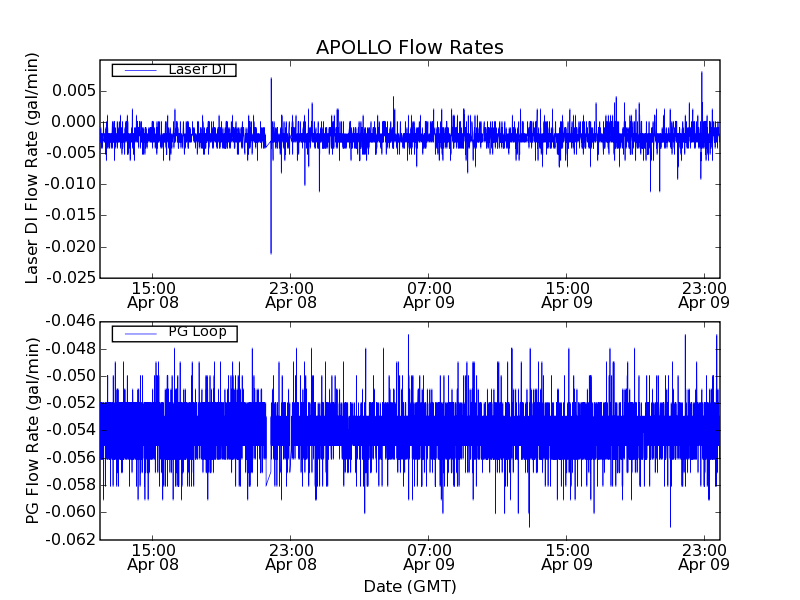Viewport: 800px width, 600px height.
Task: Click the -0.046 tick on PG axis
Action: click(71, 321)
